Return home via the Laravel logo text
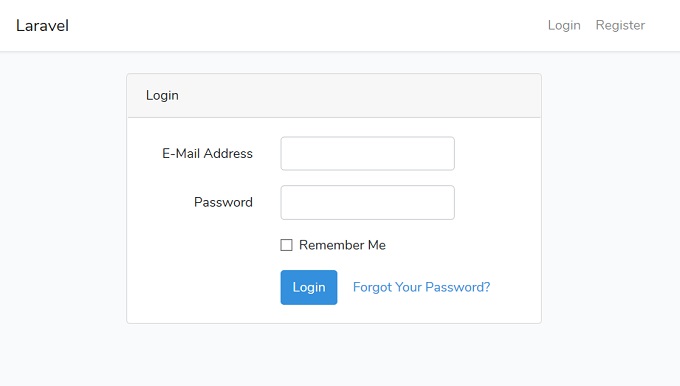This screenshot has width=680, height=386. (x=42, y=26)
